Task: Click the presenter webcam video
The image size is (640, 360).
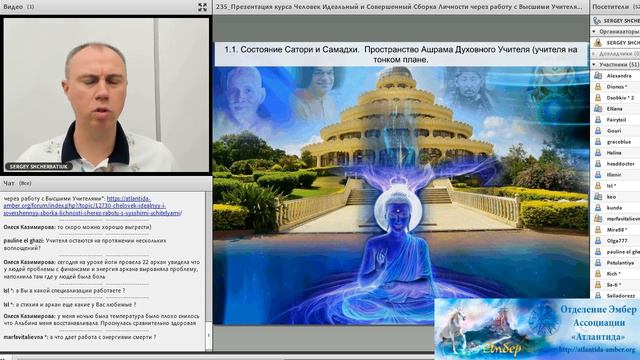Action: point(106,95)
